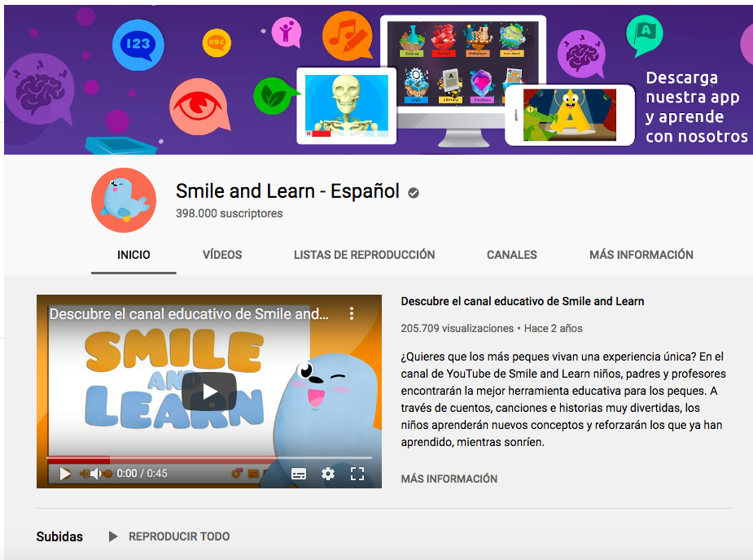Click the video time display 0:00 / 0:45

(142, 474)
